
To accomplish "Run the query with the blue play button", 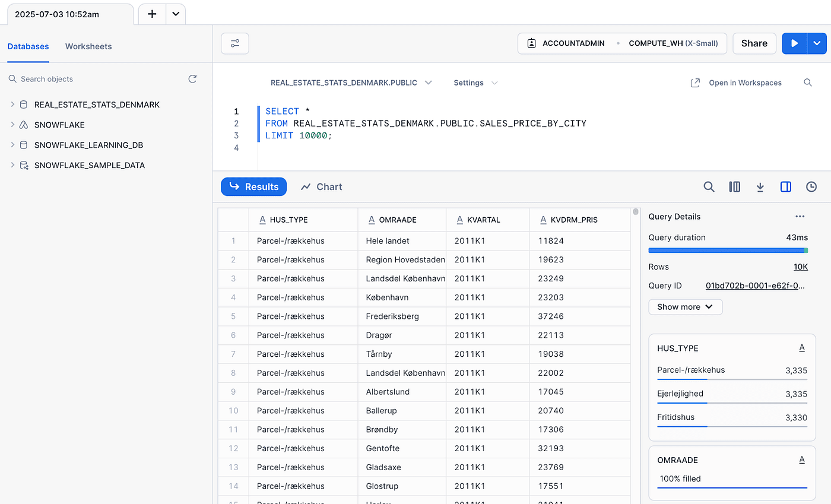I will pos(795,43).
